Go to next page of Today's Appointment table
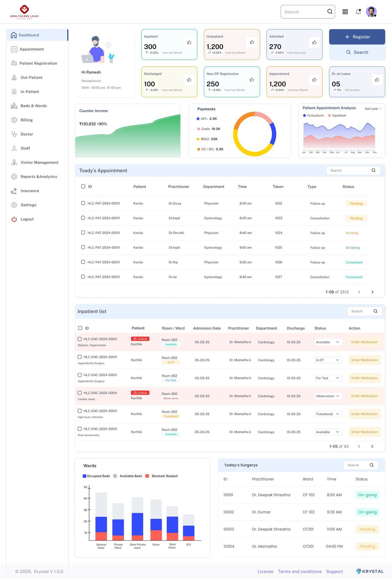This screenshot has height=579, width=392. pyautogui.click(x=372, y=292)
